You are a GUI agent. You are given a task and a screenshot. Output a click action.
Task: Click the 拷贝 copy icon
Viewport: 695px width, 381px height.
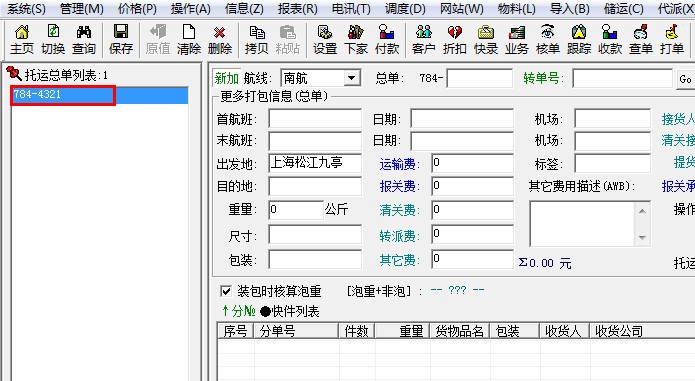tap(257, 39)
